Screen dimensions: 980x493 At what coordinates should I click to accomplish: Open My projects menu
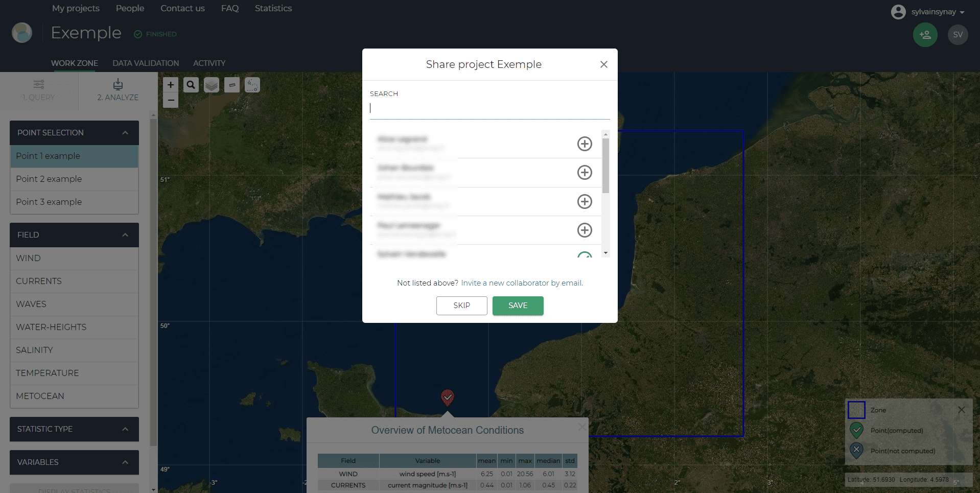point(76,8)
